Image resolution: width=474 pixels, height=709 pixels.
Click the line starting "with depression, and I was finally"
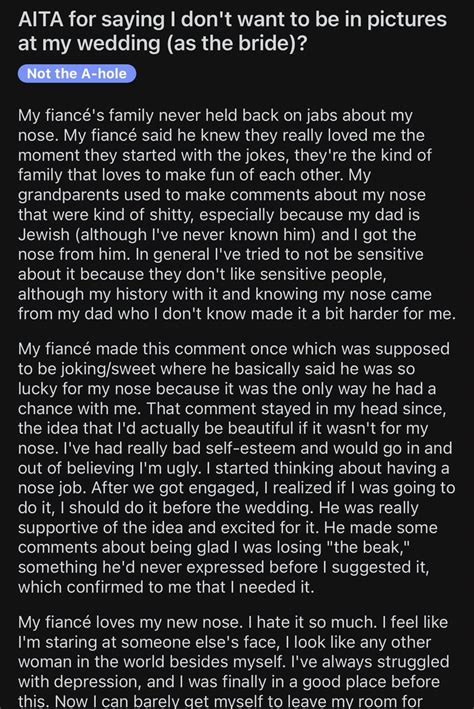coord(229,681)
